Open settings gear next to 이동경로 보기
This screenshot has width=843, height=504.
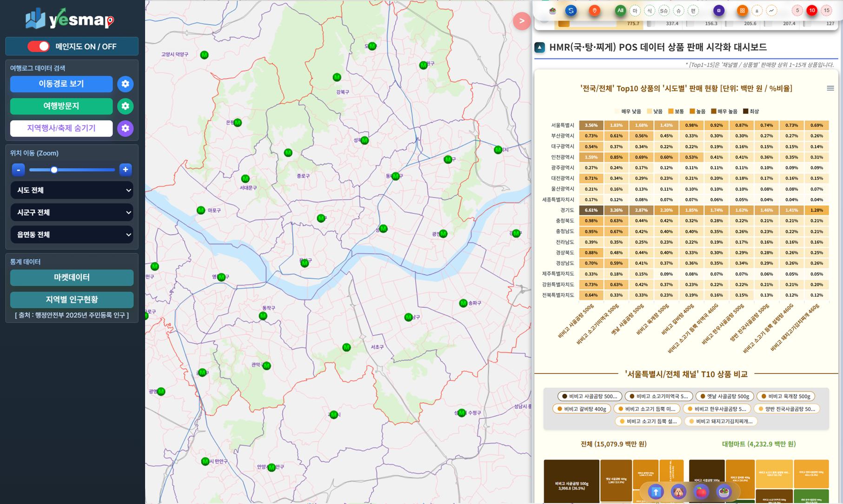[x=125, y=84]
